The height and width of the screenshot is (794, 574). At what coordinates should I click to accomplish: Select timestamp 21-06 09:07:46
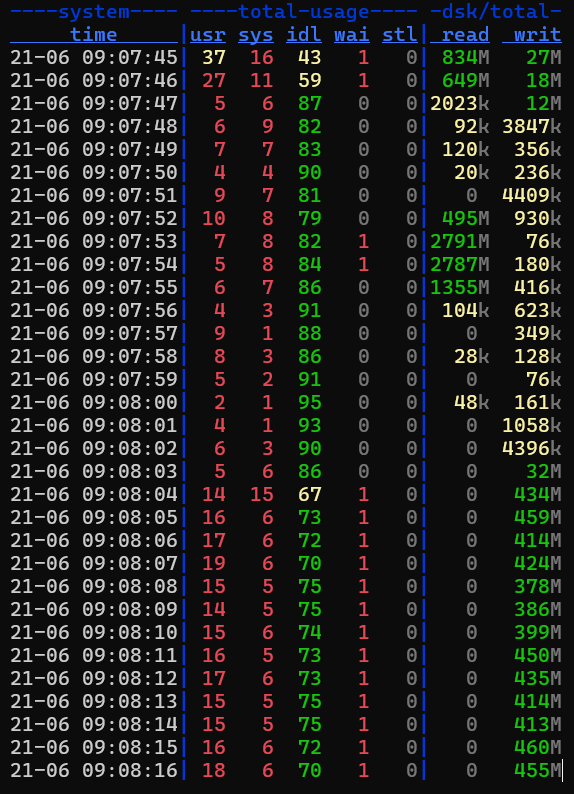[94, 80]
